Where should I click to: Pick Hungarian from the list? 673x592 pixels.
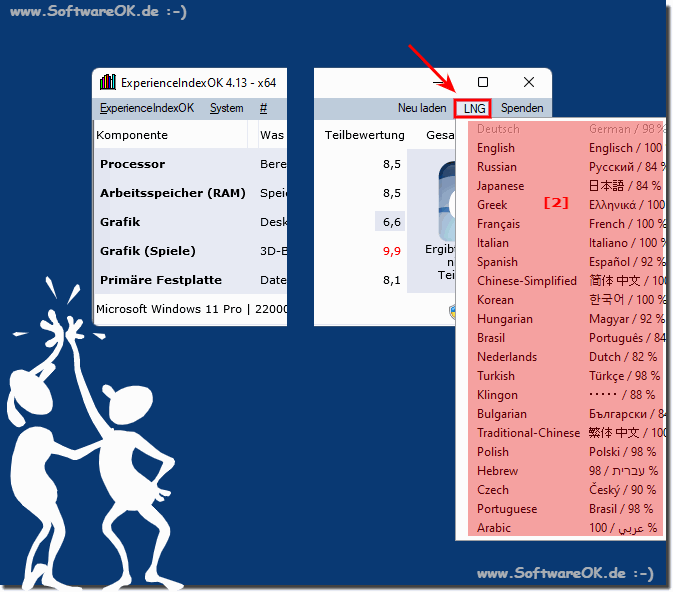click(567, 319)
